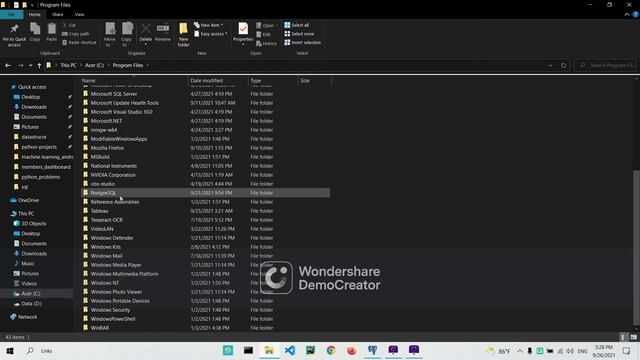Click This PC in the address bar

coord(68,65)
